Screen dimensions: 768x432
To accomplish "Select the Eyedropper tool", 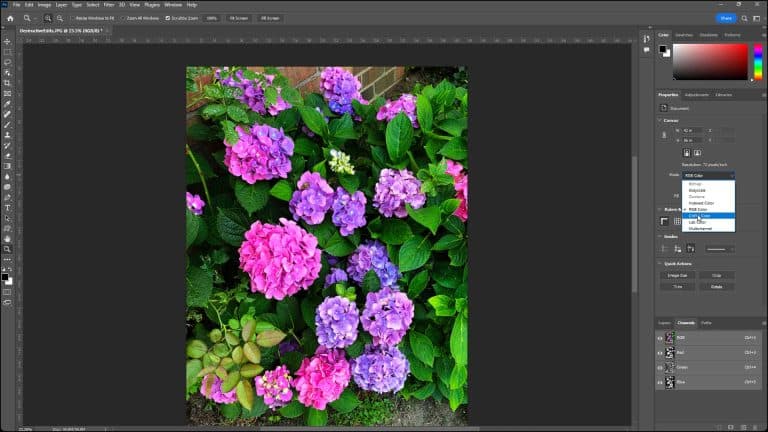I will coord(7,104).
